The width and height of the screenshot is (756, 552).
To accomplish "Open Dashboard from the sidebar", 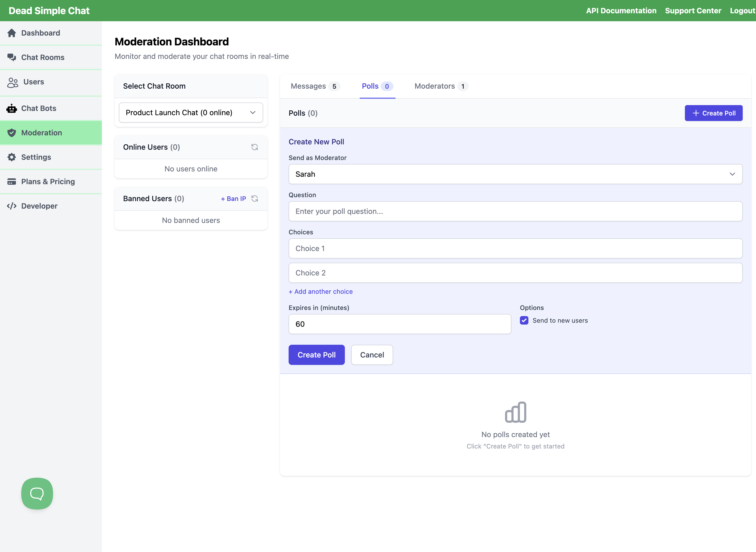I will [x=51, y=33].
